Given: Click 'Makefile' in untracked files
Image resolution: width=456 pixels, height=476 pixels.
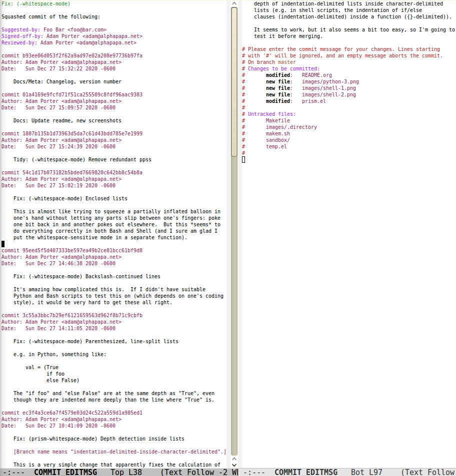Looking at the screenshot, I should (x=277, y=120).
